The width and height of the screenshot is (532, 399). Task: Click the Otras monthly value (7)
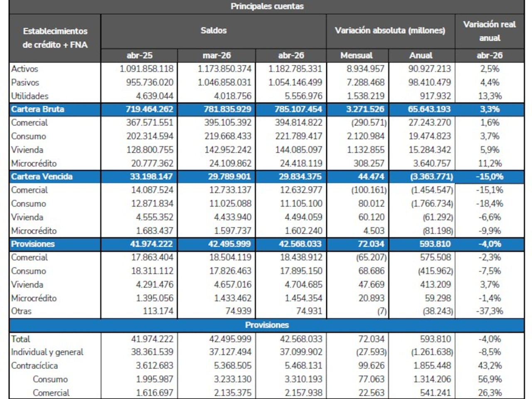(x=382, y=311)
